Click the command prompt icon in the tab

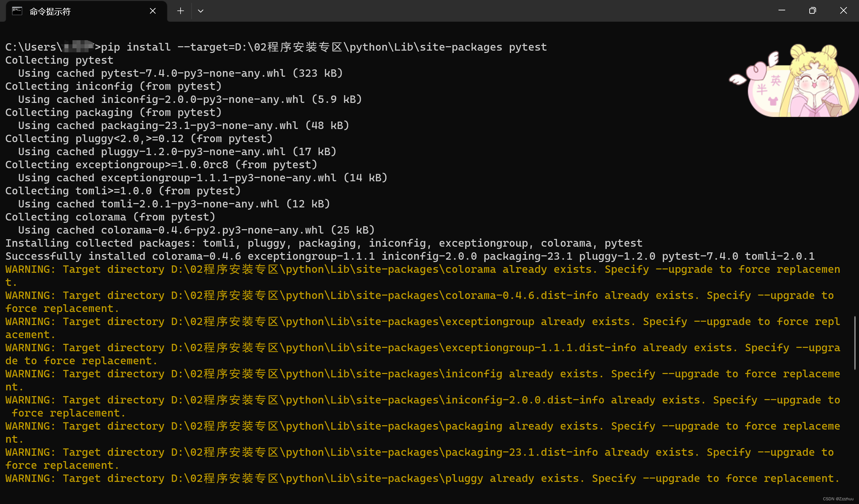[x=17, y=11]
